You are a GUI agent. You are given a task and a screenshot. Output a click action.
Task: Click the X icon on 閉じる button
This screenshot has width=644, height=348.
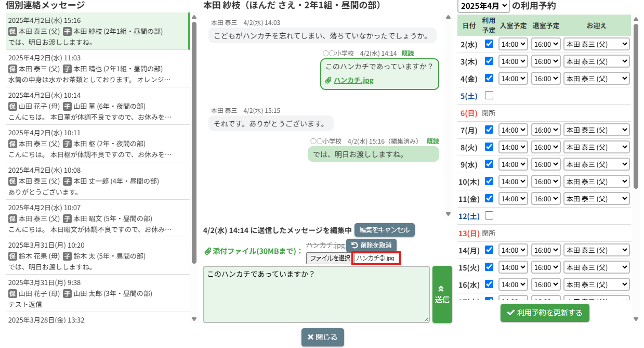coord(310,337)
